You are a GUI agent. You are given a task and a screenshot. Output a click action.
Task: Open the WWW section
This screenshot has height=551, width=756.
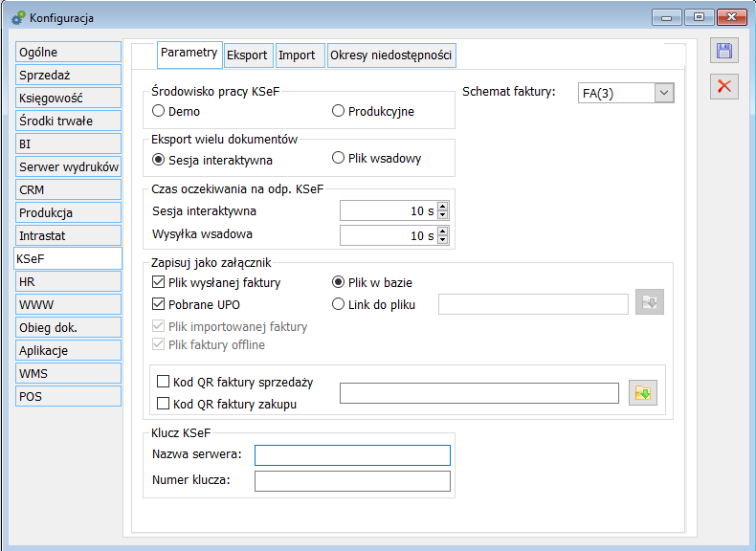coord(68,304)
